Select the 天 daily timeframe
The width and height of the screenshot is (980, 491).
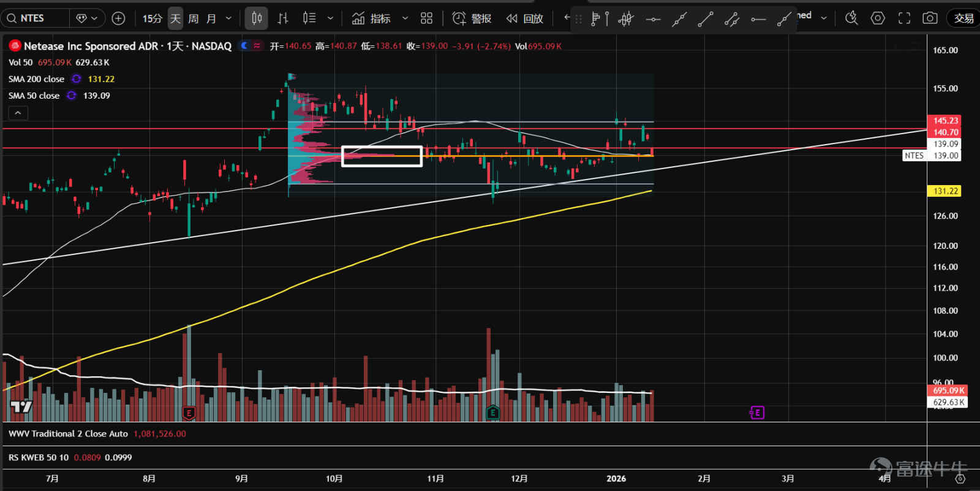click(x=175, y=18)
